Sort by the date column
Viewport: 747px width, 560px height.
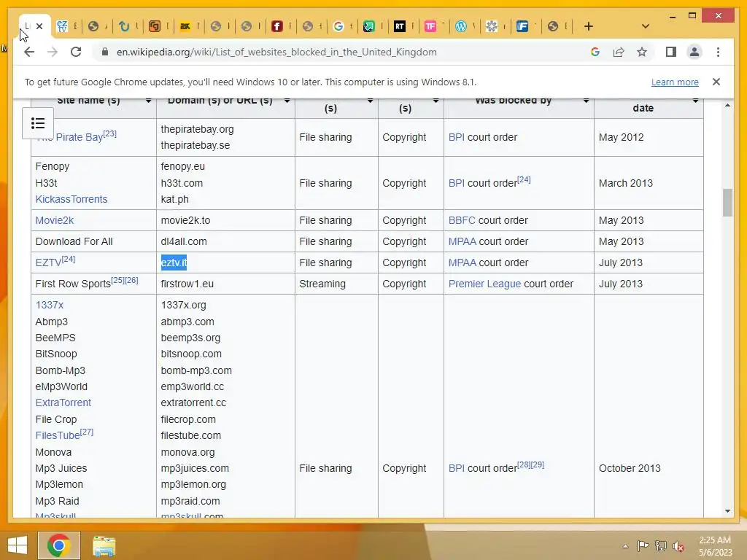(x=695, y=101)
